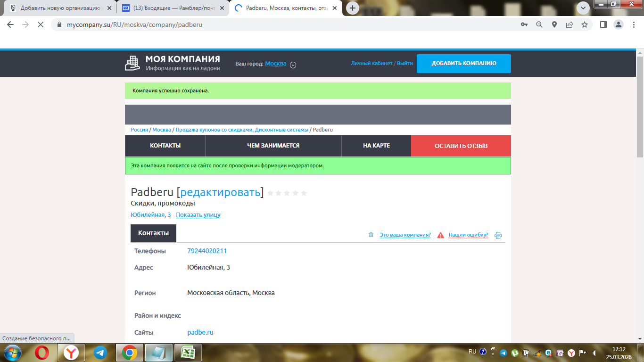Click the uTorrent tray icon

click(515, 353)
